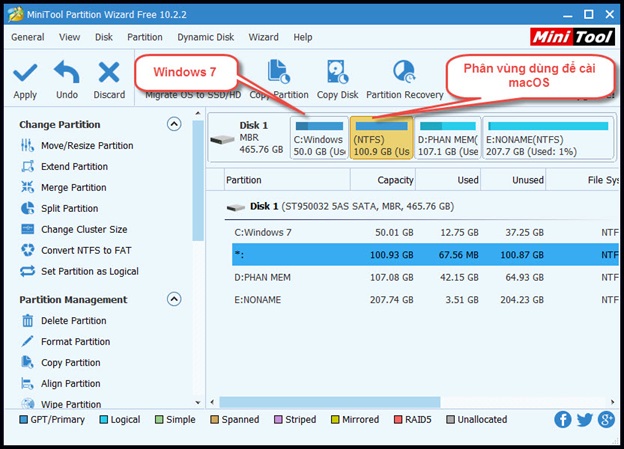
Task: Click Format Partition in sidebar
Action: click(x=76, y=342)
